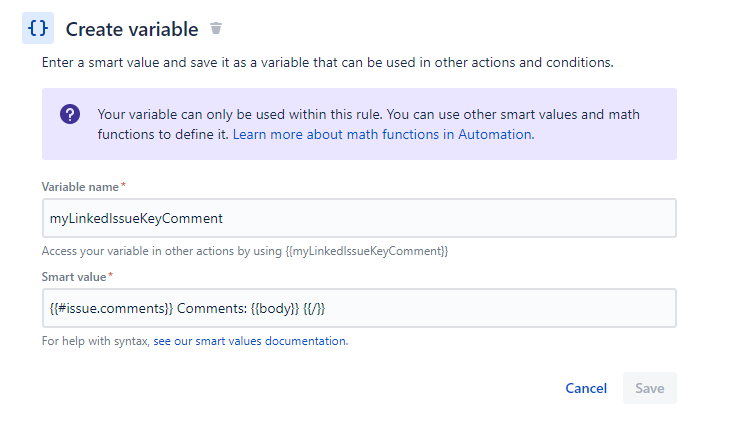Cancel the Create variable form
This screenshot has height=435, width=751.
[586, 388]
